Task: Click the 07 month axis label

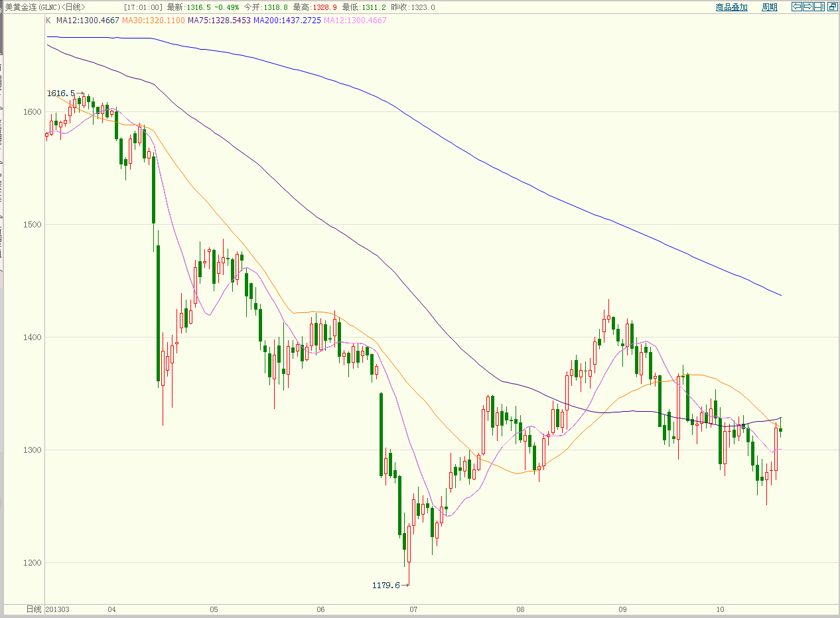Action: click(x=413, y=609)
